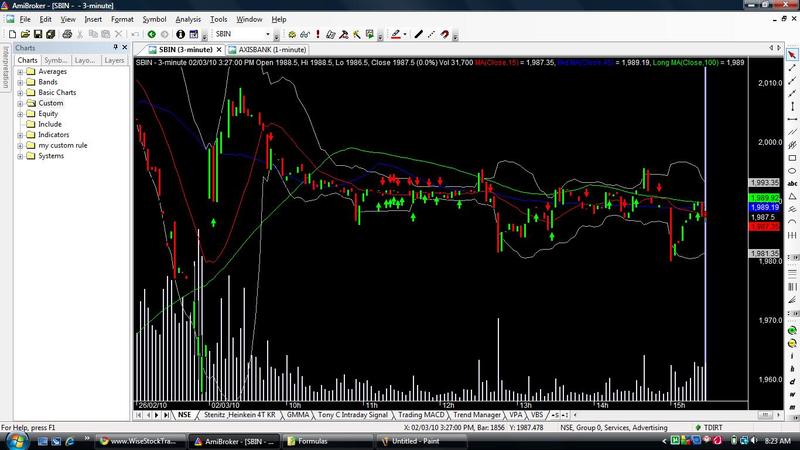This screenshot has height=450, width=800.
Task: Select the red Magnet snap tool
Action: [x=445, y=34]
